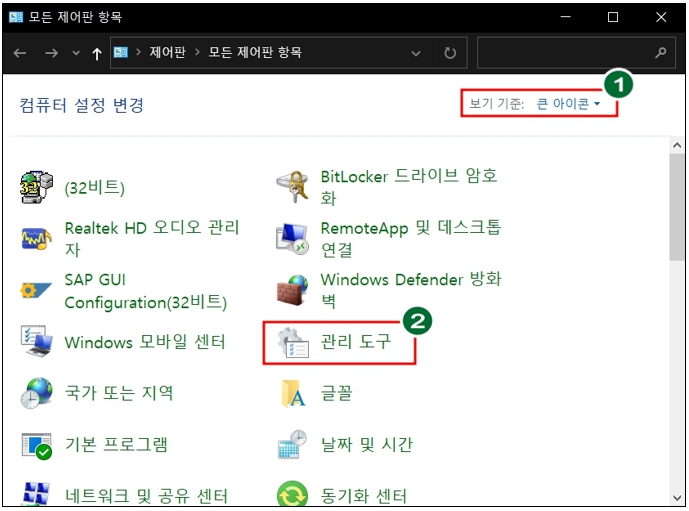The image size is (689, 511).
Task: Click the control panel icon in address bar
Action: 121,53
